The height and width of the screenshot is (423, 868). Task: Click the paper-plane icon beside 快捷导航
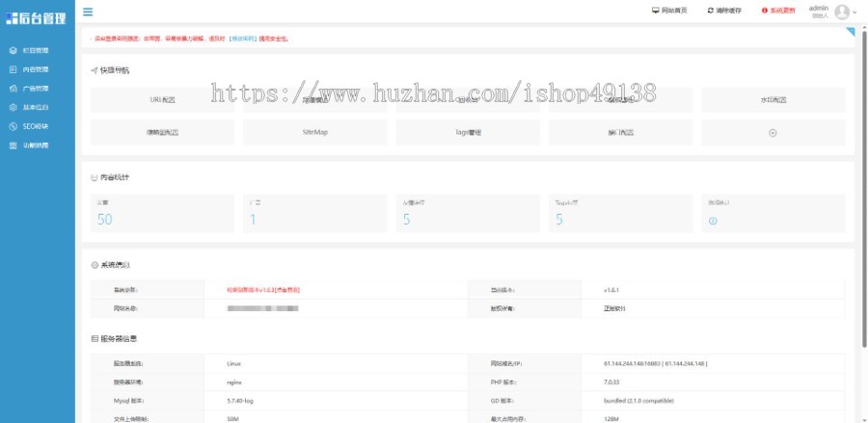[95, 70]
